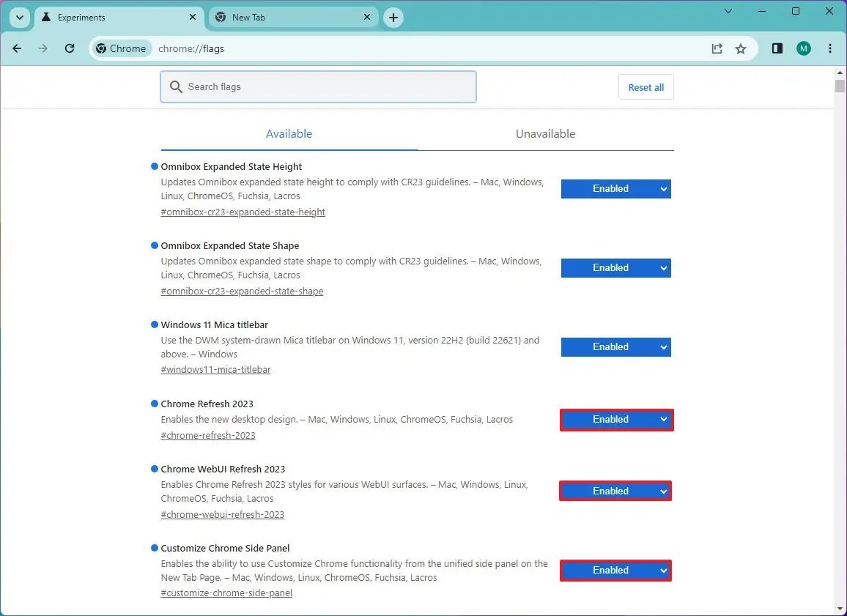Select the New Tab browser tab
Image resolution: width=847 pixels, height=616 pixels.
click(292, 17)
